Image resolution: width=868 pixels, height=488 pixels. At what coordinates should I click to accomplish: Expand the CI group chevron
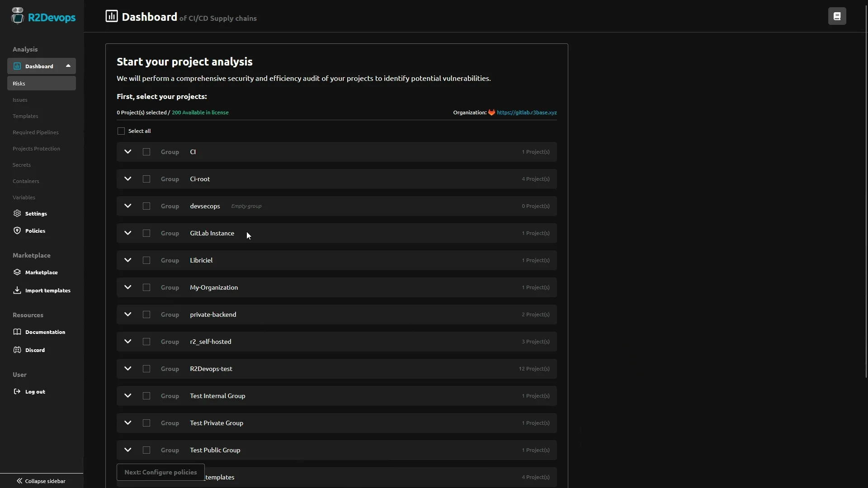[128, 152]
